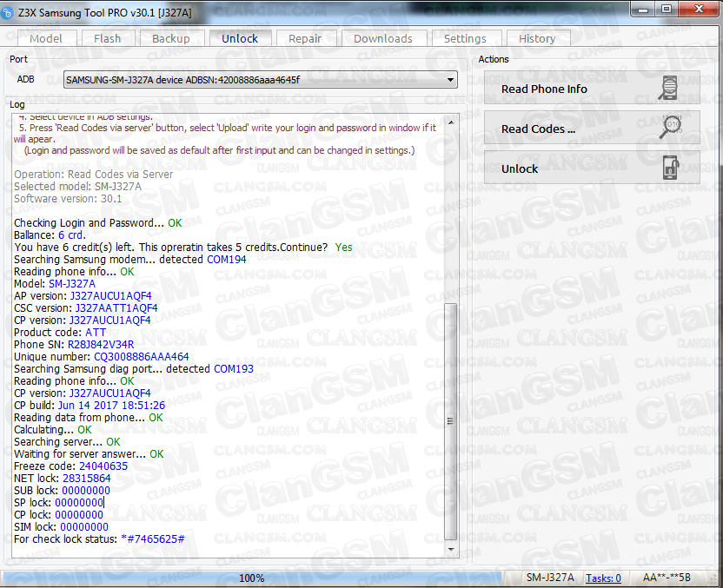Open the Model tab
This screenshot has height=588, width=723.
pos(46,39)
